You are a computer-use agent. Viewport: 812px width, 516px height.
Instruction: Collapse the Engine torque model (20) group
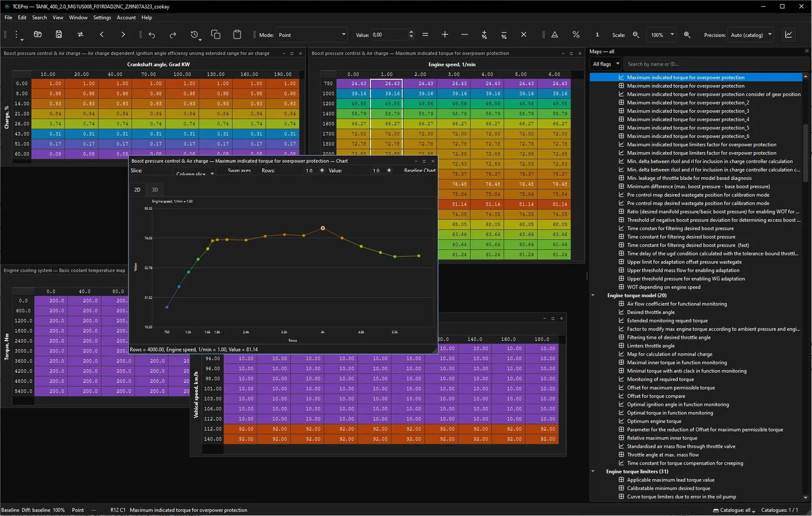[x=593, y=296]
